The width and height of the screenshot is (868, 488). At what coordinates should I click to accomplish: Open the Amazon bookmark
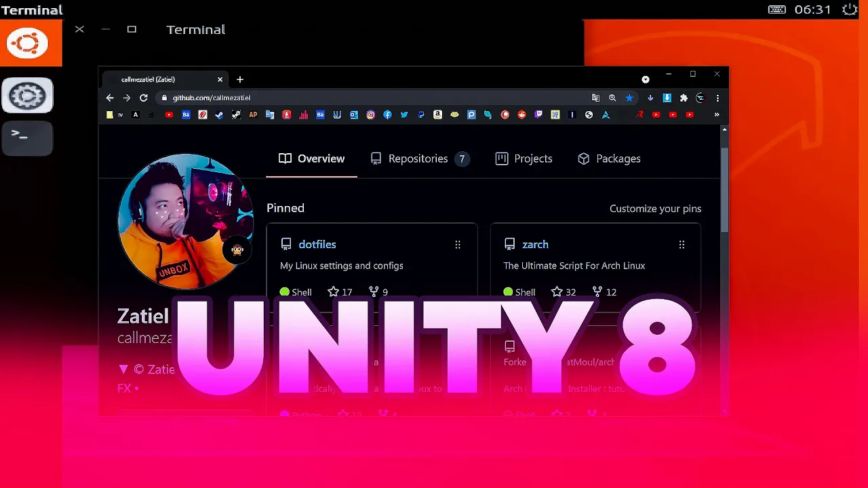point(437,115)
